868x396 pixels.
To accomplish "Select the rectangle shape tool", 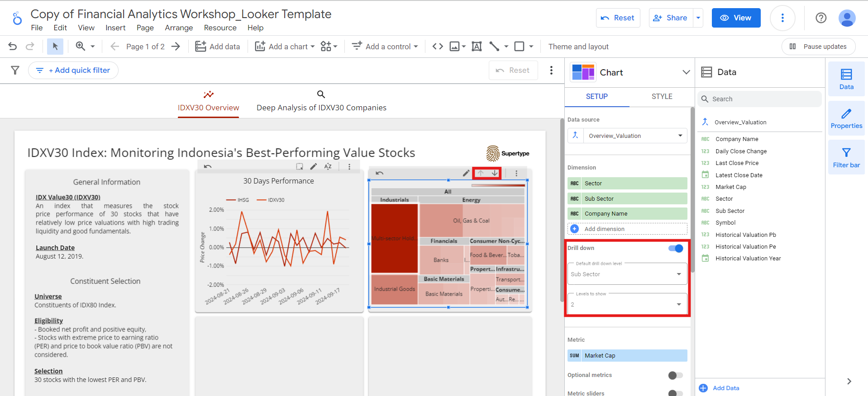I will [x=520, y=47].
